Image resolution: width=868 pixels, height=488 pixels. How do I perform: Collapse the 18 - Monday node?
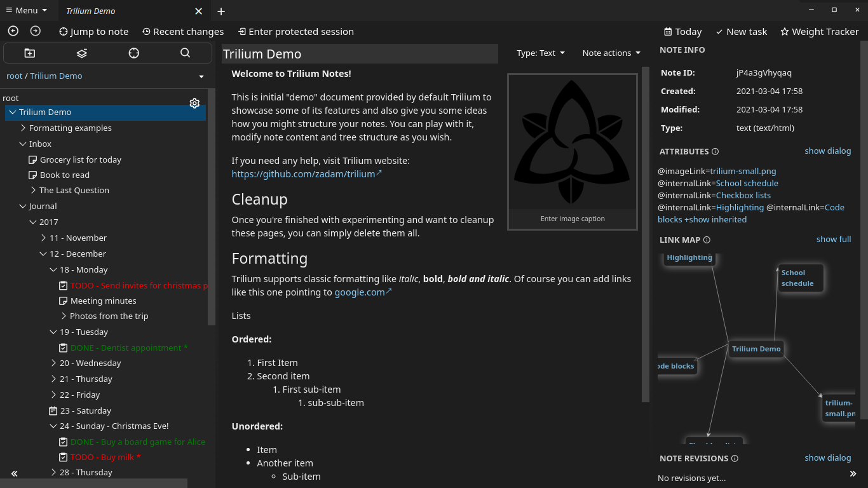click(53, 269)
